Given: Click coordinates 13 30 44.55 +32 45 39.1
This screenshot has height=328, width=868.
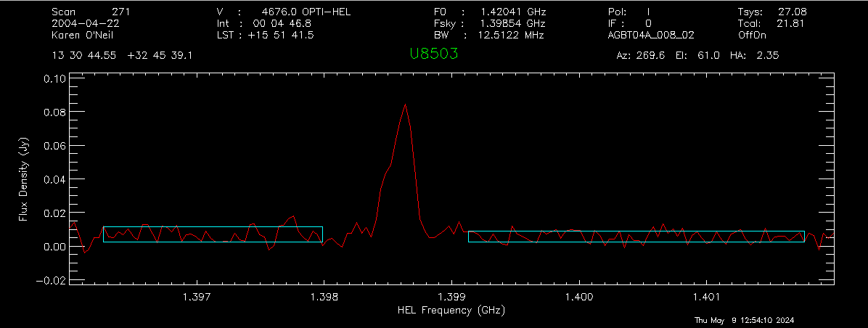Looking at the screenshot, I should [123, 55].
